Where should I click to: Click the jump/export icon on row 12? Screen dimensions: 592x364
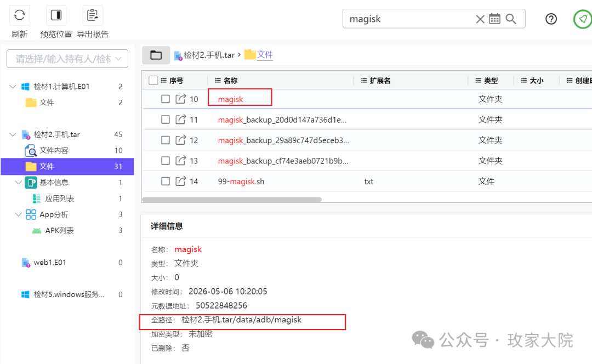[180, 140]
